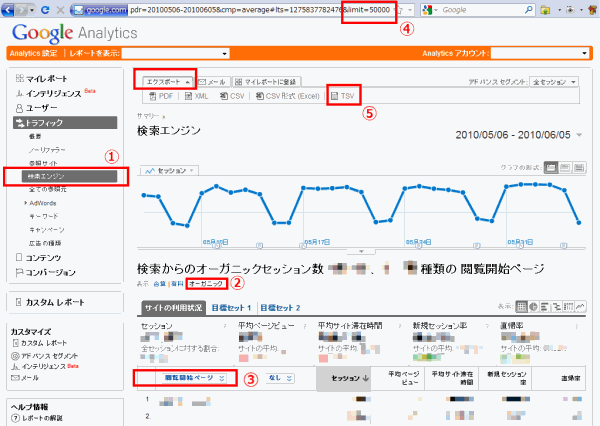Click the メール toolbar button

click(212, 82)
